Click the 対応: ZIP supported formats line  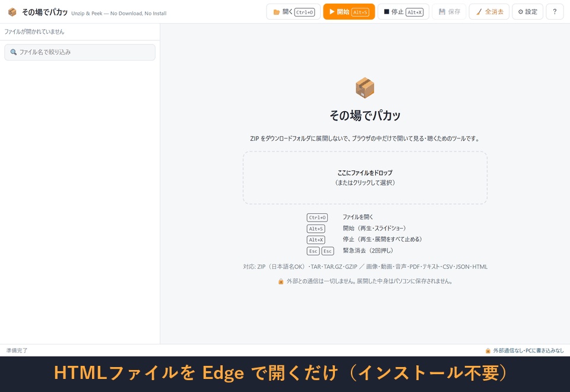tap(365, 267)
